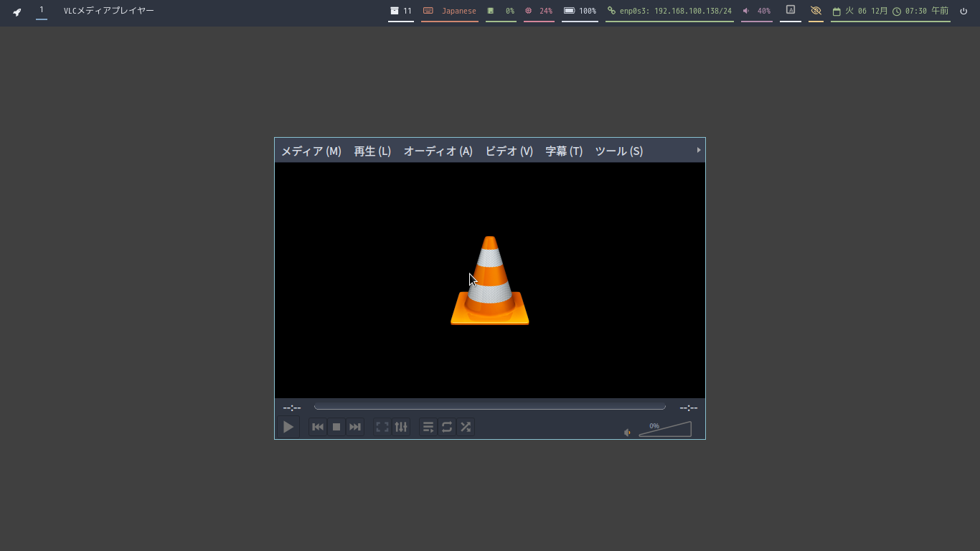Viewport: 980px width, 551px height.
Task: Click the VLC cone in the video area
Action: tap(490, 281)
